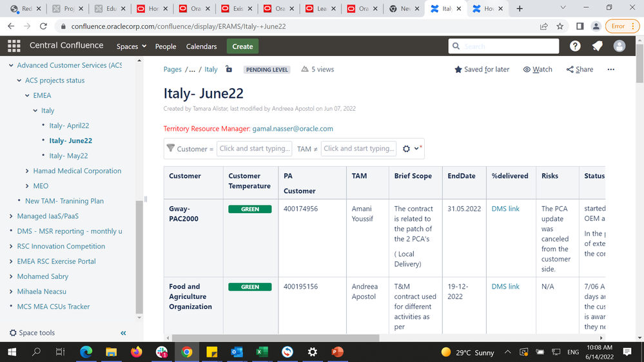
Task: Click the page restrictions unlock icon
Action: tap(229, 69)
